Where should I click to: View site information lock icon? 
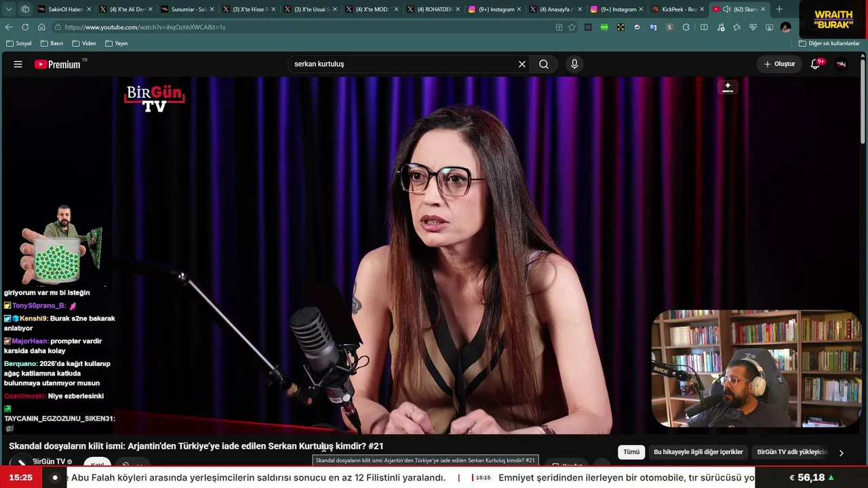tap(58, 27)
